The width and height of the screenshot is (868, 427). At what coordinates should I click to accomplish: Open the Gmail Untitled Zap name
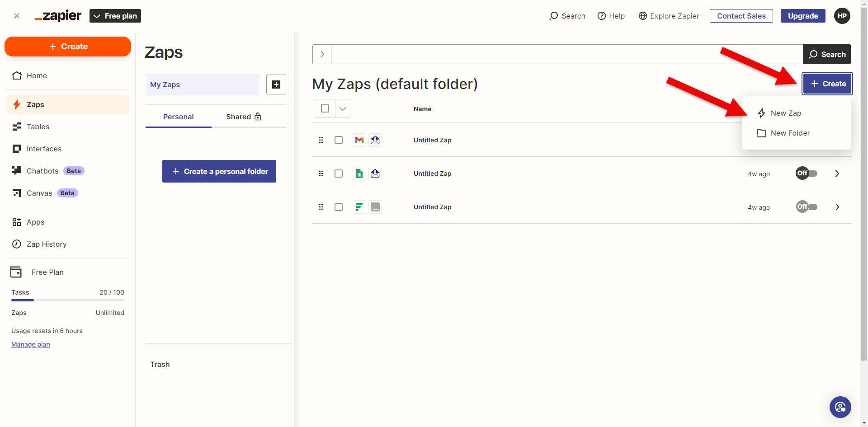(x=432, y=140)
